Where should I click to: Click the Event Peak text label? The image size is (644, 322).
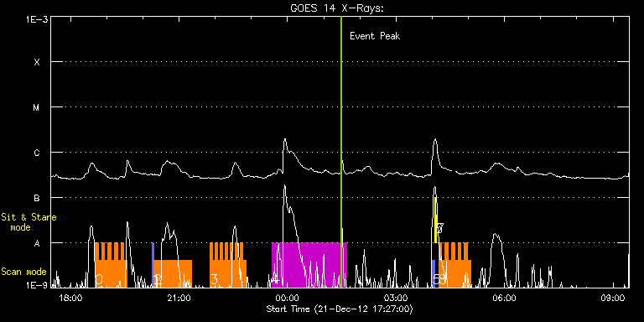375,36
